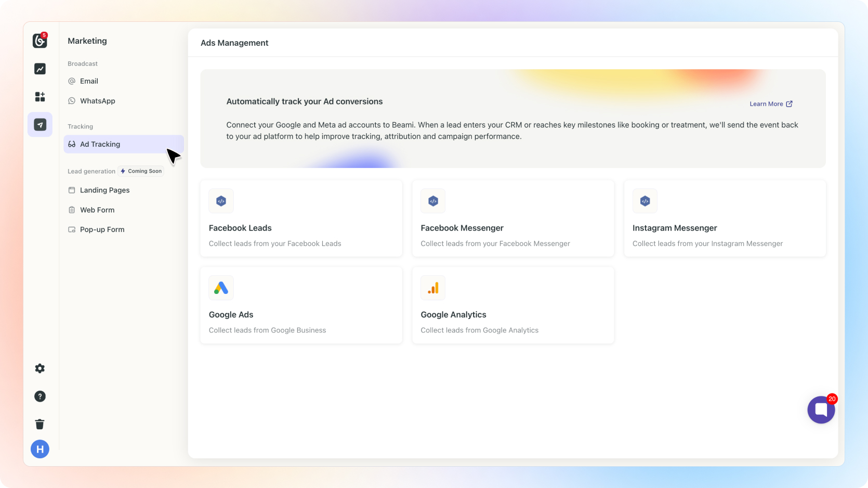Open the analytics chart icon in sidebar
The image size is (868, 488).
pos(40,69)
